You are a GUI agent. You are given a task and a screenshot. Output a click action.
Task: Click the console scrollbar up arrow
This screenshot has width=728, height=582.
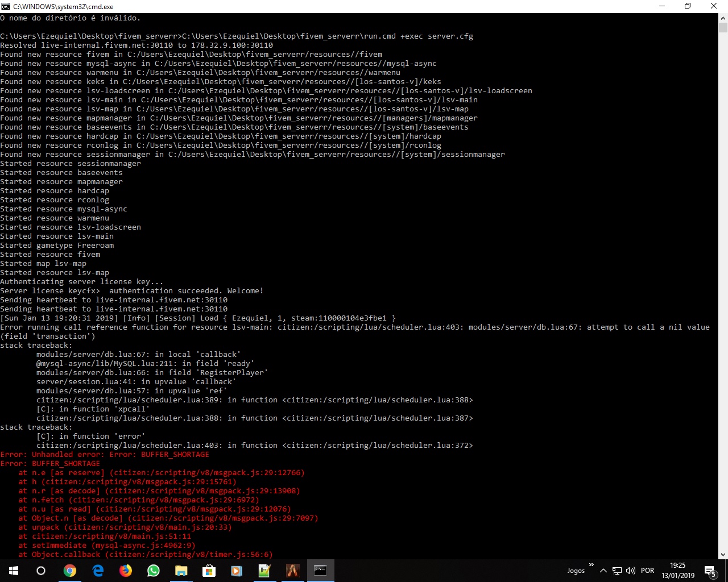(x=723, y=18)
